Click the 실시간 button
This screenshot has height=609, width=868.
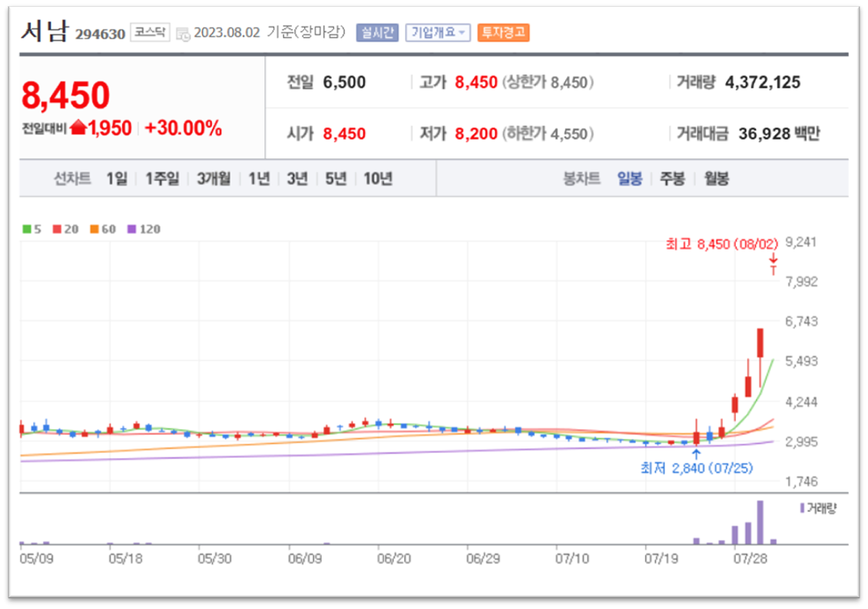(377, 33)
